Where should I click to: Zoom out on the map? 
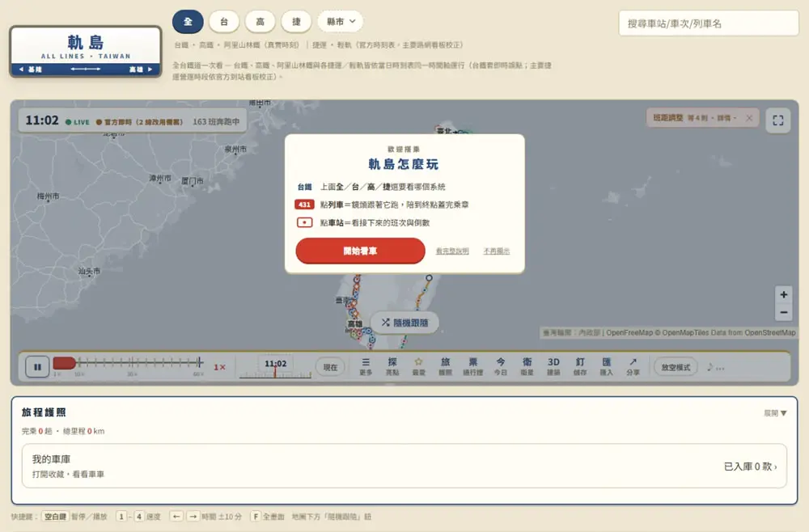pos(784,312)
